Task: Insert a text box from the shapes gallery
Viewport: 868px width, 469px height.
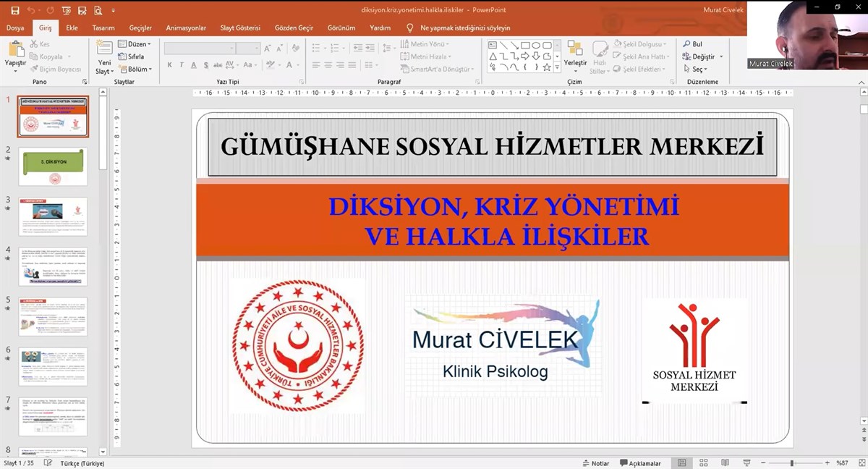Action: click(493, 45)
